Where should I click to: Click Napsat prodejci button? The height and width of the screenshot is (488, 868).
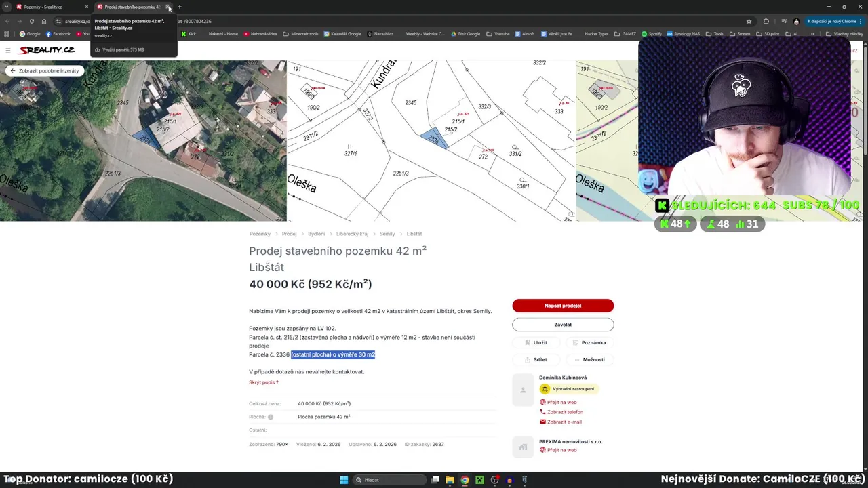(x=563, y=306)
